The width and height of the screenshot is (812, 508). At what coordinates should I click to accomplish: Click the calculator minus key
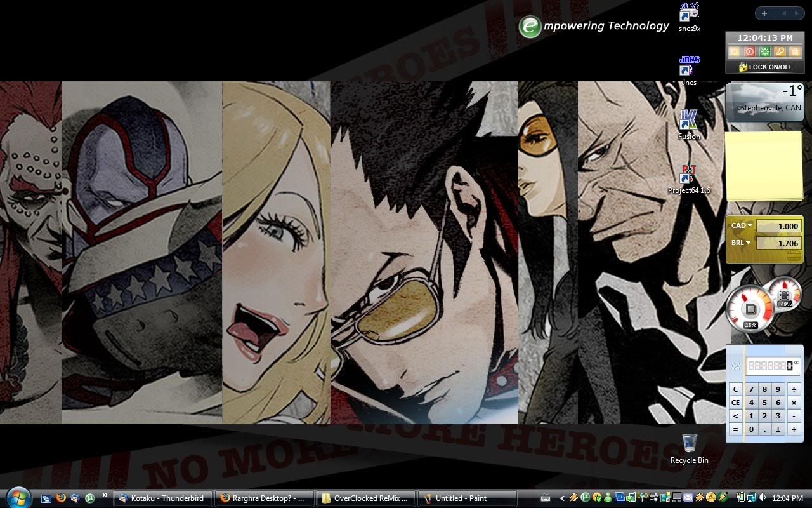pyautogui.click(x=794, y=416)
